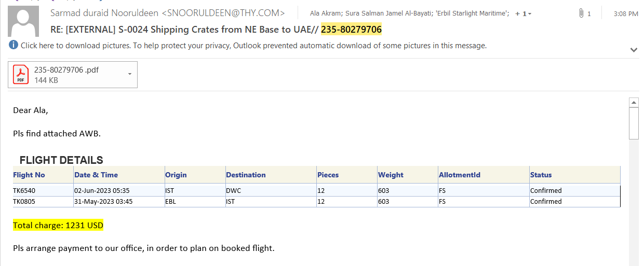Click the highlighted AWB number in subject
The image size is (644, 266).
pos(351,30)
